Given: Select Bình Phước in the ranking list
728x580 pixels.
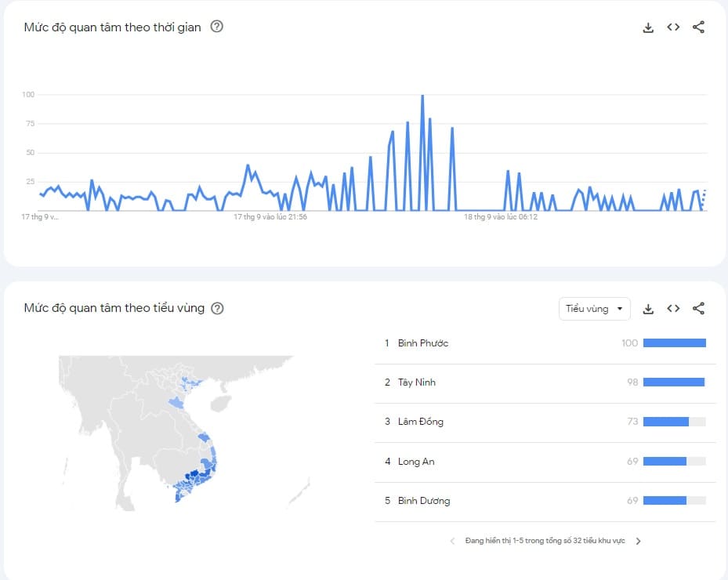Looking at the screenshot, I should pyautogui.click(x=423, y=343).
